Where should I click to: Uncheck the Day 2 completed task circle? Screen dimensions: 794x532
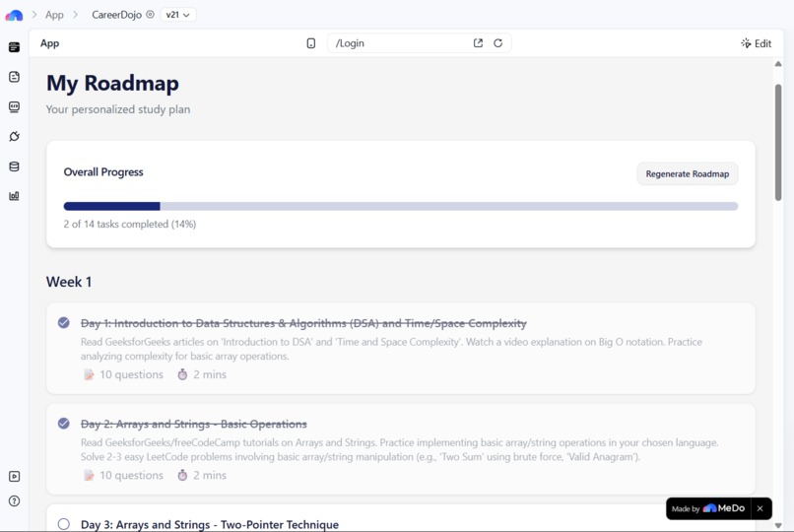64,424
